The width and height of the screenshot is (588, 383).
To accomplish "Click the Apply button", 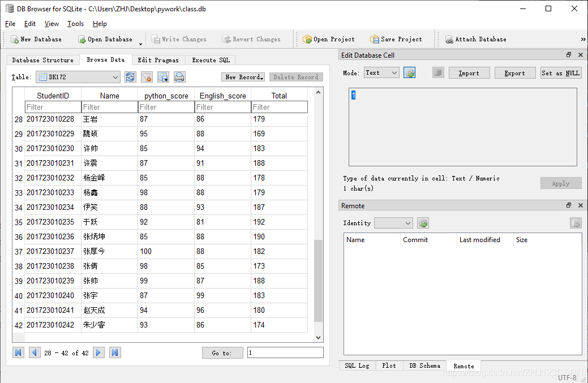I will tap(561, 183).
